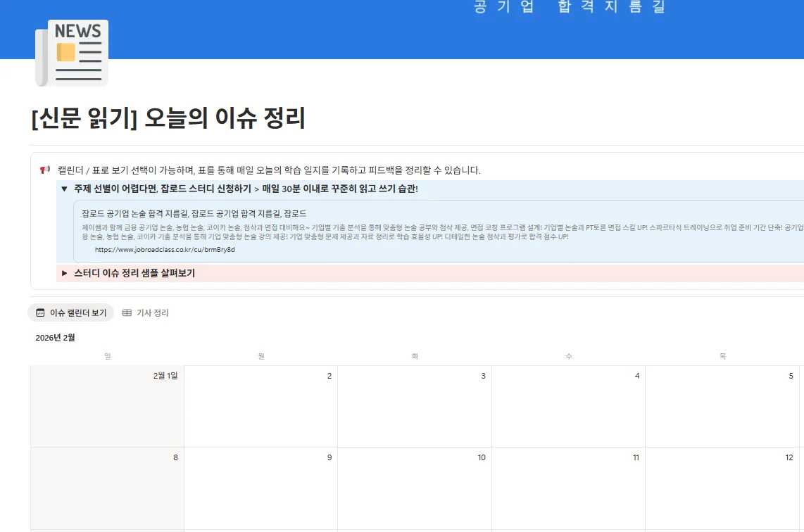Select the 이슈 캘린더 보기 view tab

click(x=70, y=312)
